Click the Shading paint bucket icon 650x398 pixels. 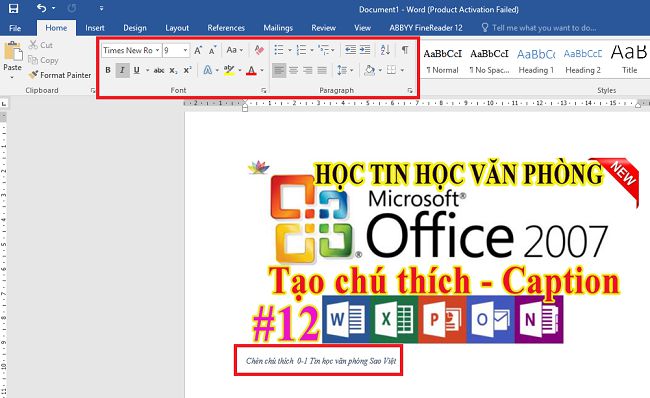tap(369, 70)
